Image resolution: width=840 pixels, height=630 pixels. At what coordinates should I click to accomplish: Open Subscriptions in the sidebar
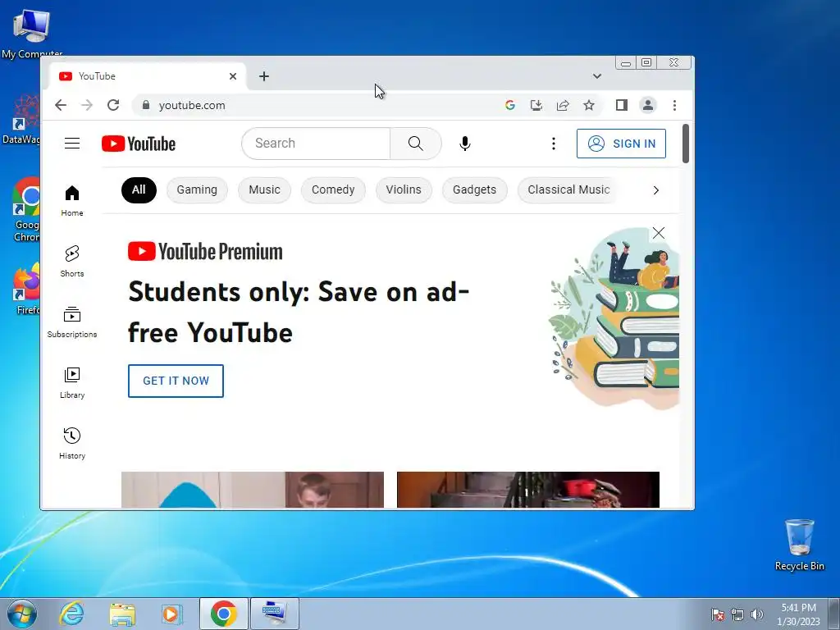tap(72, 322)
